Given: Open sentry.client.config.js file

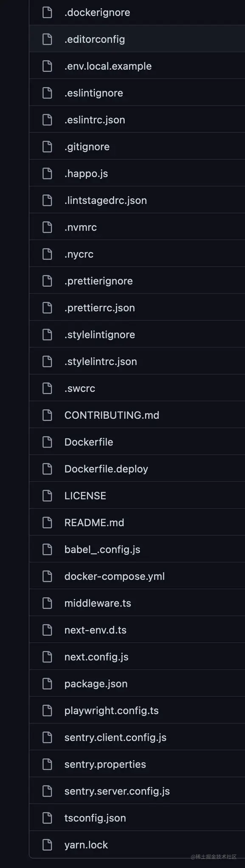Looking at the screenshot, I should click(x=115, y=737).
